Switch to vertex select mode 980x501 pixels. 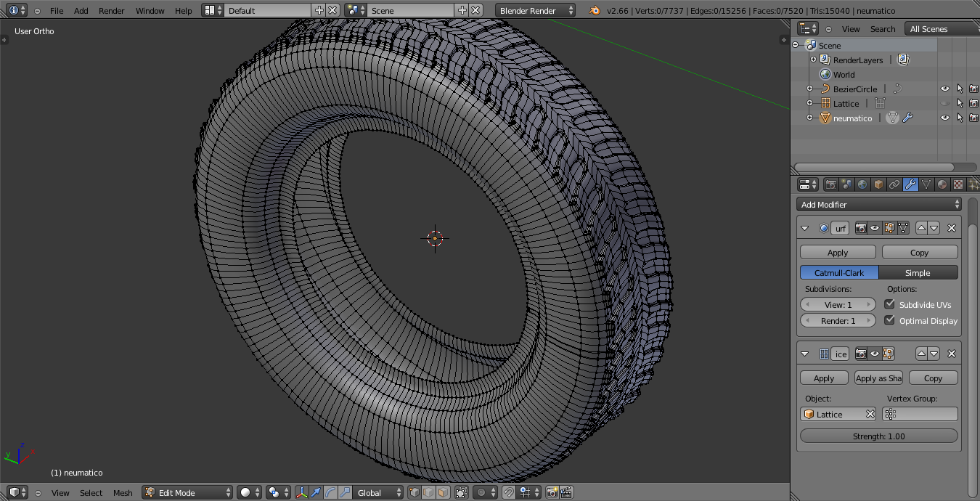tap(415, 492)
